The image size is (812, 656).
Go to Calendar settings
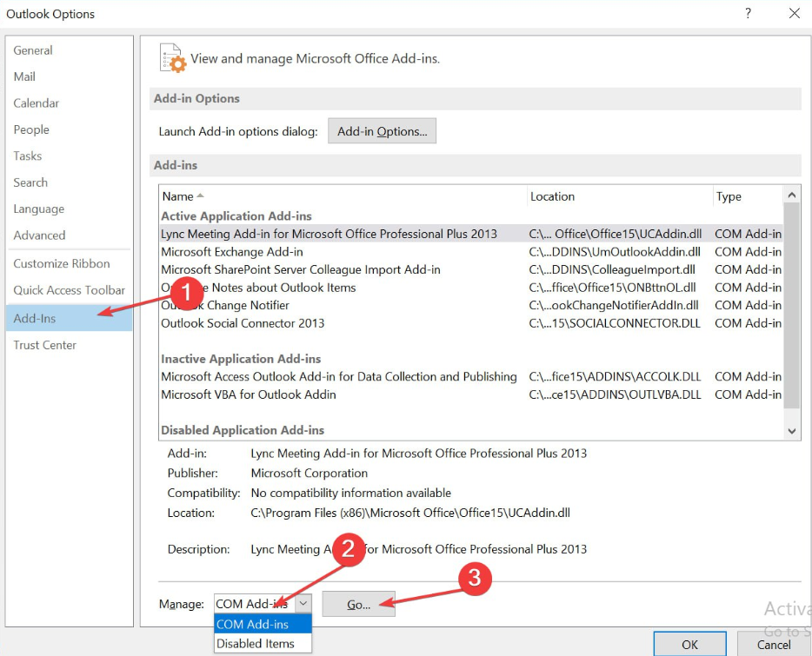click(37, 103)
